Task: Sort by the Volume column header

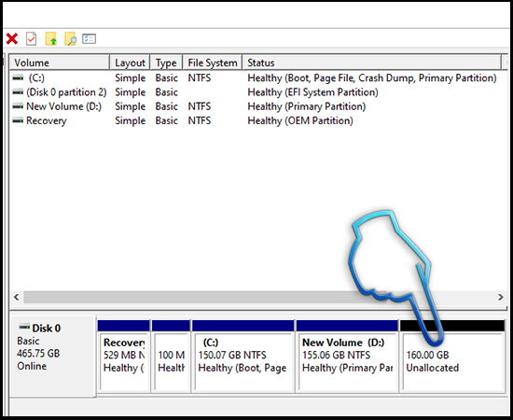Action: pos(59,63)
